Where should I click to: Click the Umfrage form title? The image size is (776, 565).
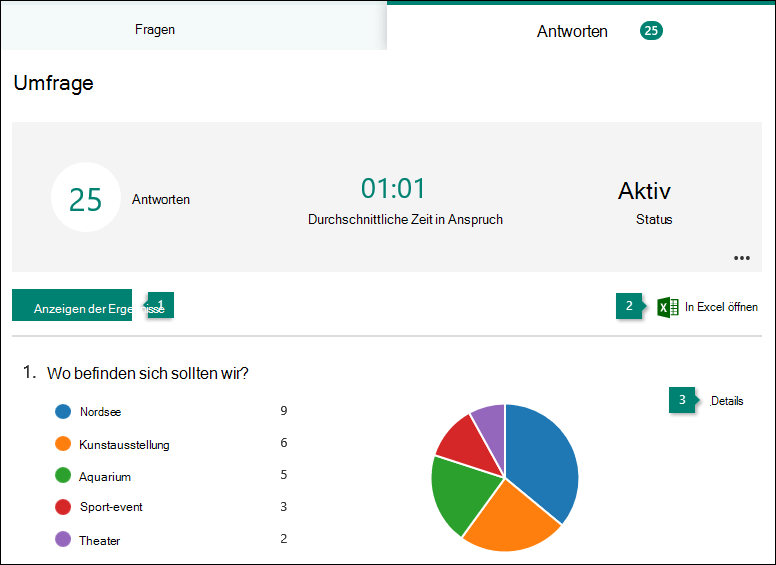click(x=53, y=83)
